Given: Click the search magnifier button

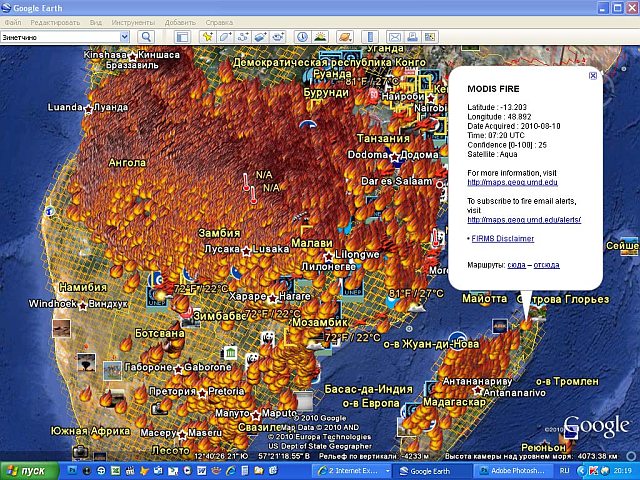Looking at the screenshot, I should 146,37.
